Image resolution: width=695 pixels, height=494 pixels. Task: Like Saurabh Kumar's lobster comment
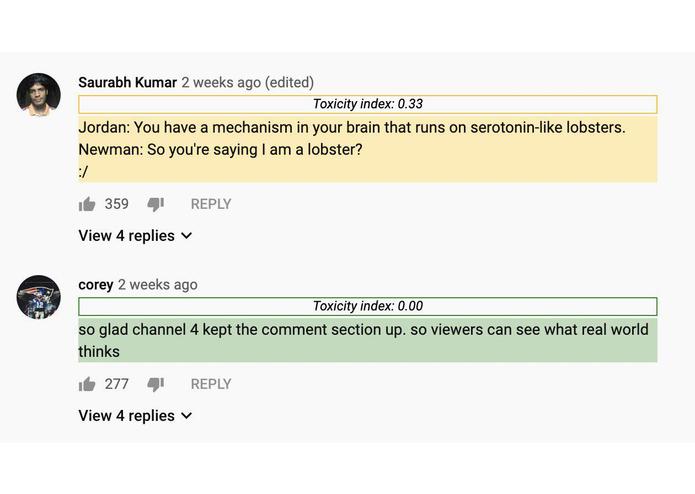[x=88, y=204]
